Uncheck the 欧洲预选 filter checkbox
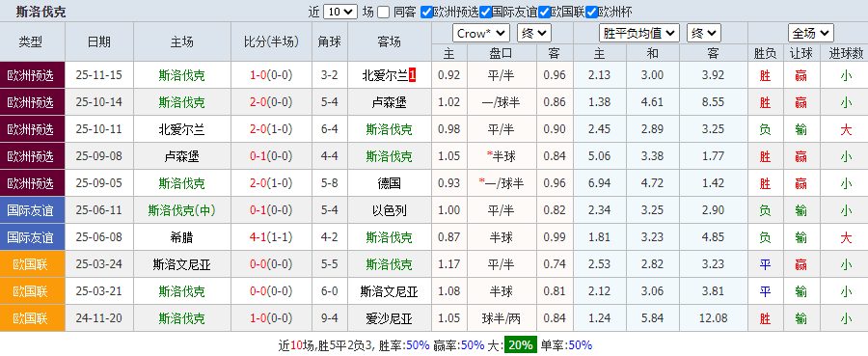Image resolution: width=868 pixels, height=356 pixels. pyautogui.click(x=426, y=12)
